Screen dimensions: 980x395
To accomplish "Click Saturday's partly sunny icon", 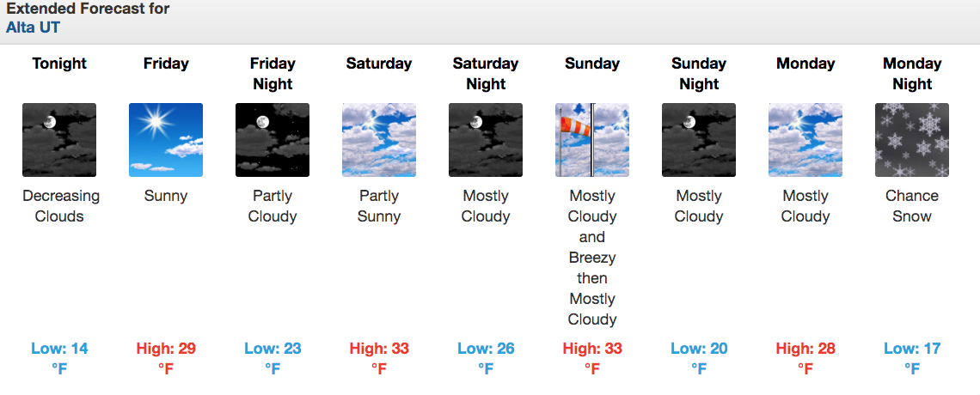I will 379,140.
